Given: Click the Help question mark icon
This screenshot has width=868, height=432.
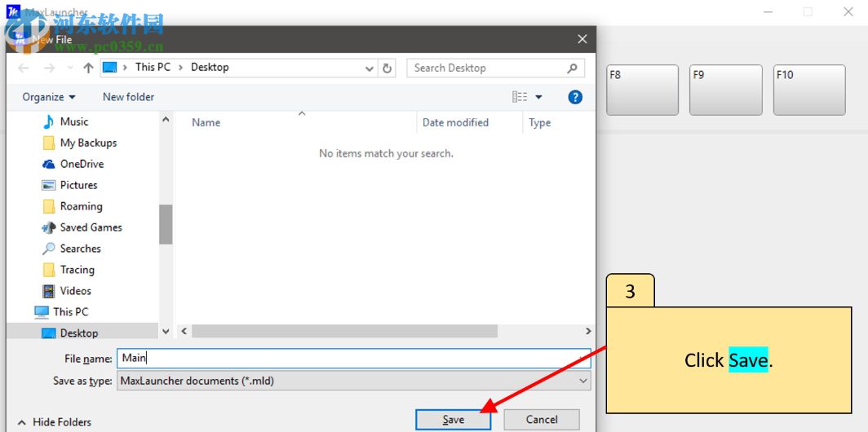Looking at the screenshot, I should coord(575,97).
